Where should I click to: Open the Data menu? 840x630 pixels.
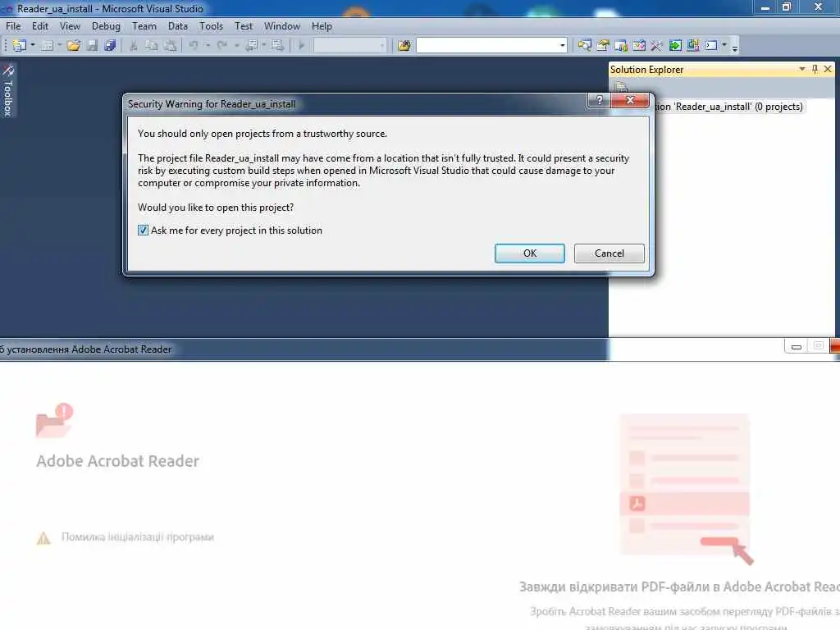tap(178, 26)
